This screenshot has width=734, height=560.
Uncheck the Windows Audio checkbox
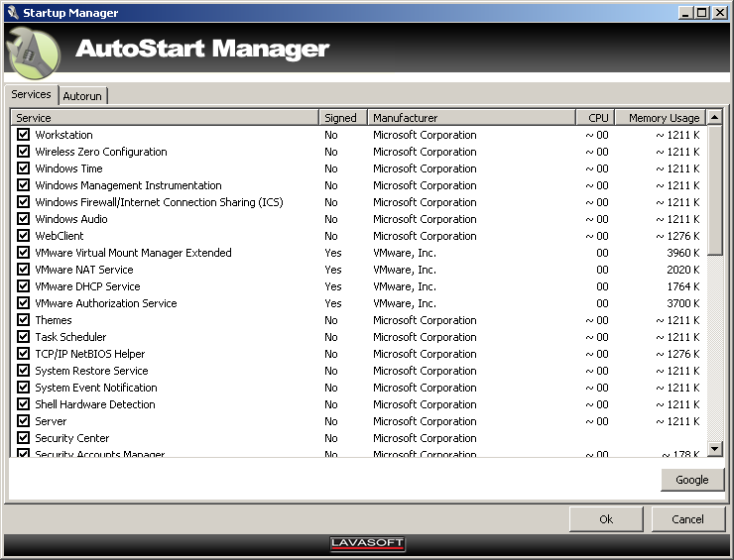[23, 218]
